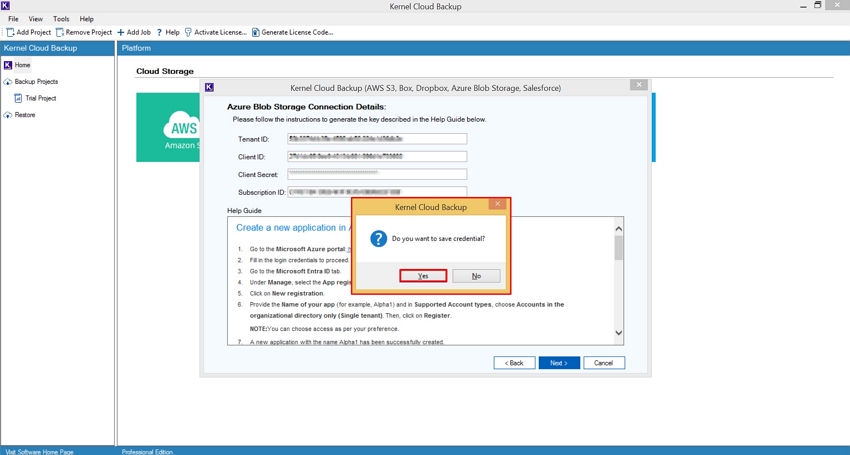The height and width of the screenshot is (455, 850).
Task: Select Trial Project in the tree
Action: click(x=41, y=98)
